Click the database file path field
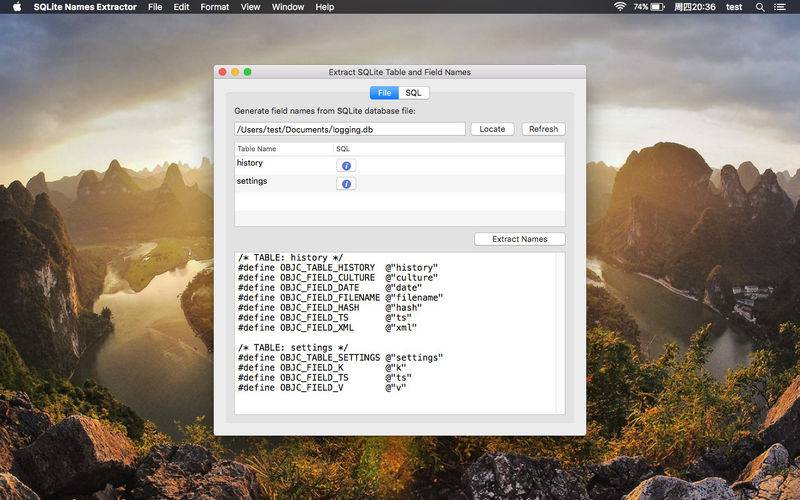Viewport: 800px width, 500px height. point(349,129)
